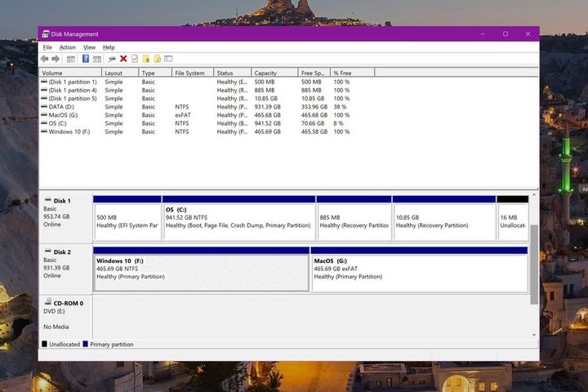Open the Help menu
This screenshot has height=392, width=588.
(x=109, y=47)
